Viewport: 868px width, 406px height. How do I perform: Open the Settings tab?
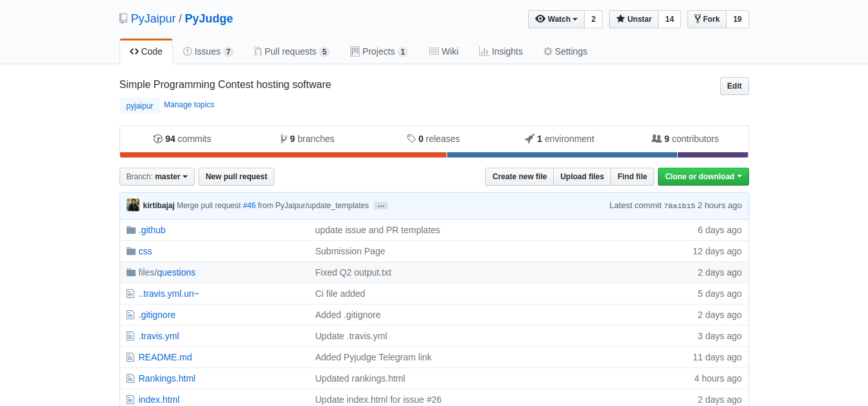tap(565, 51)
